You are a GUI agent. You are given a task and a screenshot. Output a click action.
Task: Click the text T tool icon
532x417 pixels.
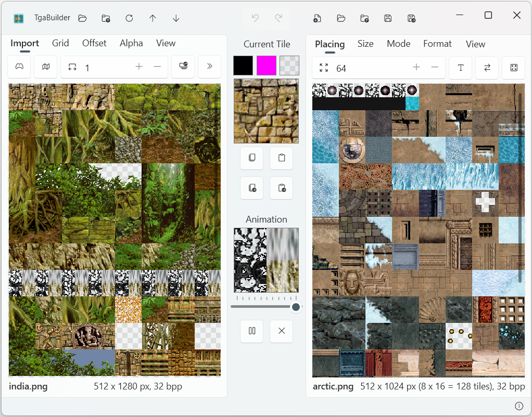[460, 68]
